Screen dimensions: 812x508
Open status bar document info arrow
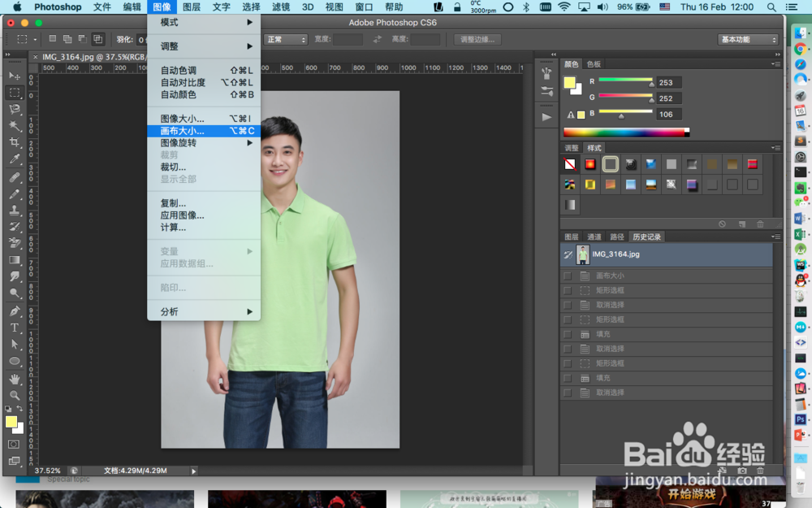pos(194,471)
